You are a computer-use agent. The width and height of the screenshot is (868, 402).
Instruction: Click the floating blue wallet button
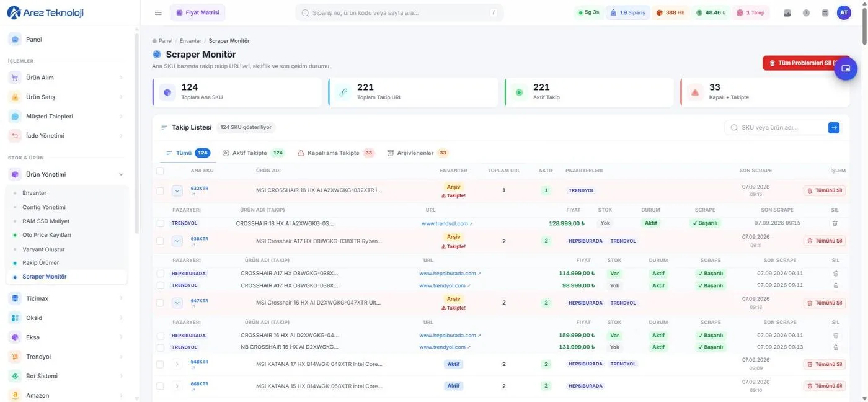coord(845,68)
